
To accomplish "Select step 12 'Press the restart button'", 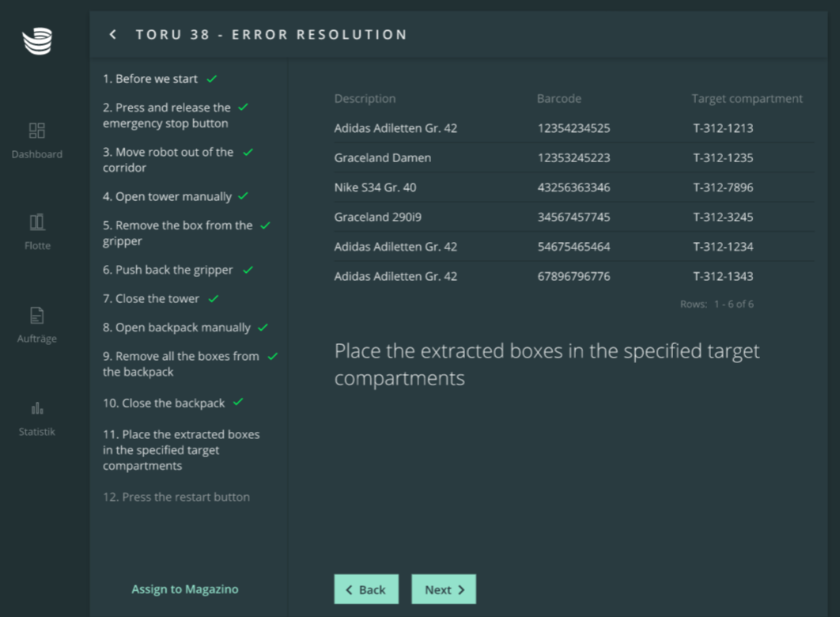I will (176, 497).
